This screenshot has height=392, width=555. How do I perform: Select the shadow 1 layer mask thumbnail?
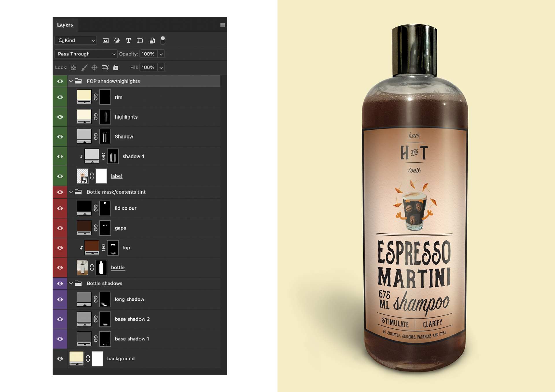[x=113, y=156]
